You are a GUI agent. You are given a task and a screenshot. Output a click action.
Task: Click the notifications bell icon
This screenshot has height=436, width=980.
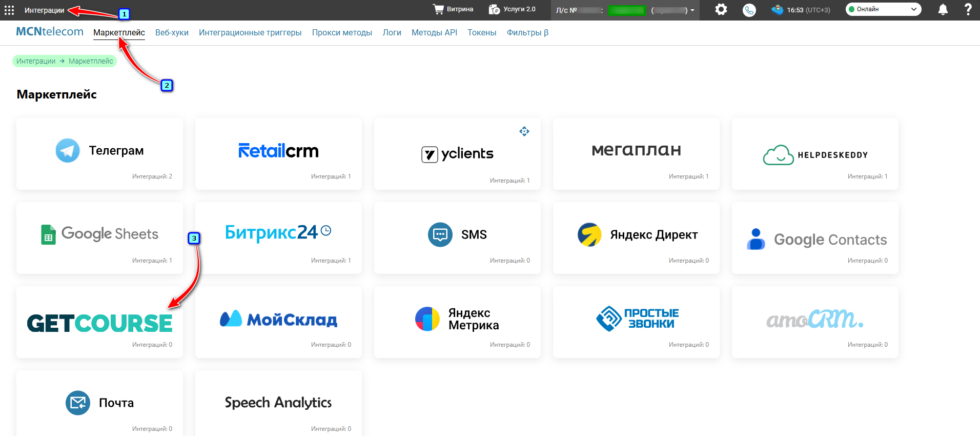click(943, 9)
